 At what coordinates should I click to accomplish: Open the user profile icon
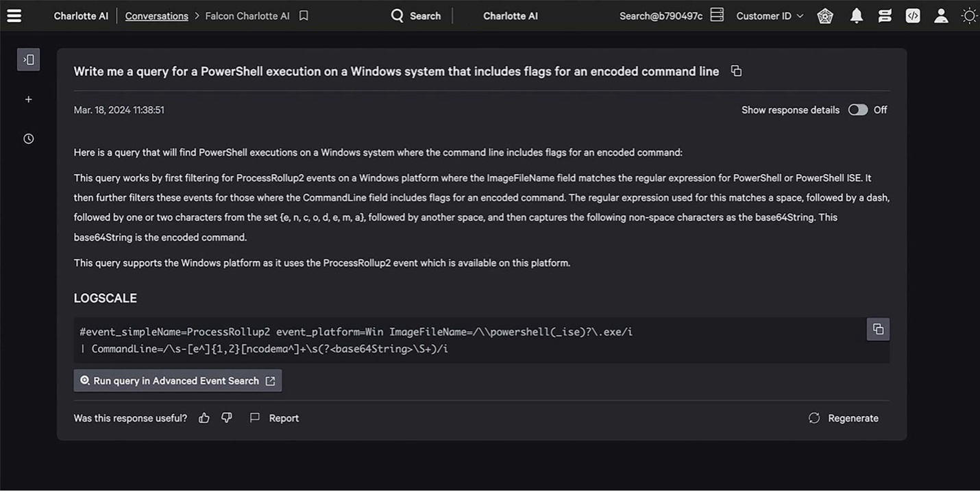[x=941, y=16]
